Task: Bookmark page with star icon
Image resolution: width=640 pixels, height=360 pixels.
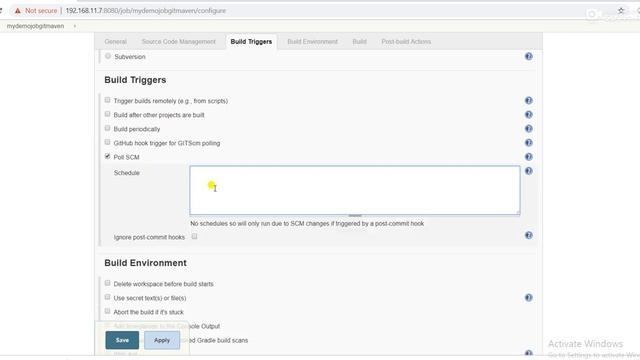Action: [621, 11]
